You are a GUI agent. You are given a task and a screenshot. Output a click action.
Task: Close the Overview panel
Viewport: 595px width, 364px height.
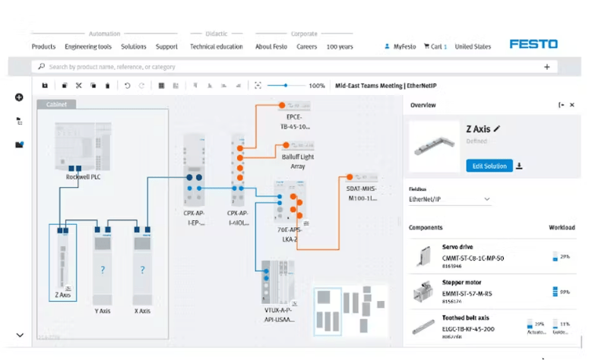tap(572, 105)
